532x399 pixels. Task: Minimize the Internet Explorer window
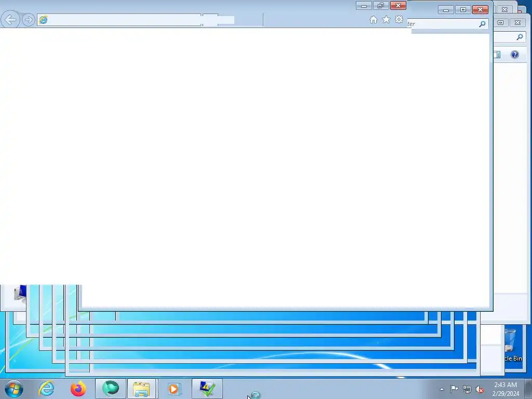coord(364,5)
